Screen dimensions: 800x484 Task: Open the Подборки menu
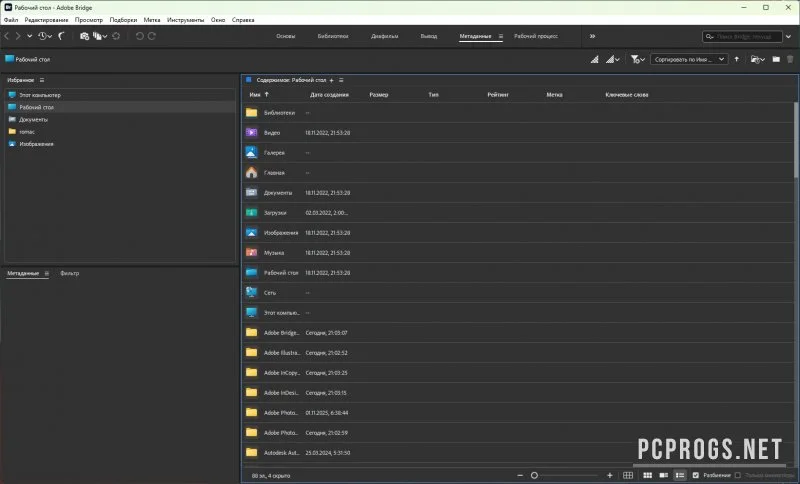(123, 20)
